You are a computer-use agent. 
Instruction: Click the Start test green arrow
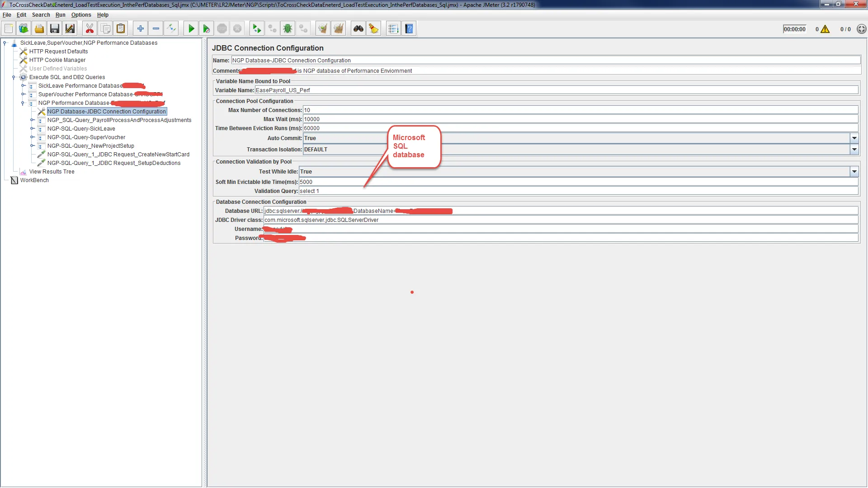(191, 29)
